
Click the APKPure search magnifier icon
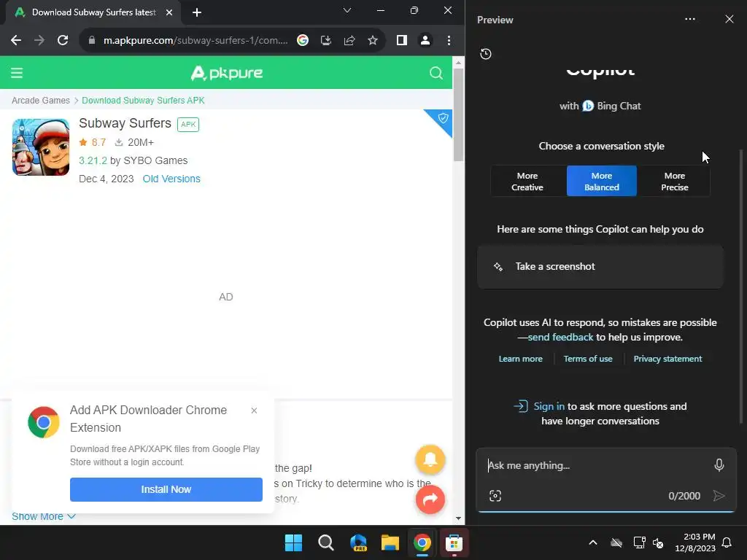click(436, 73)
